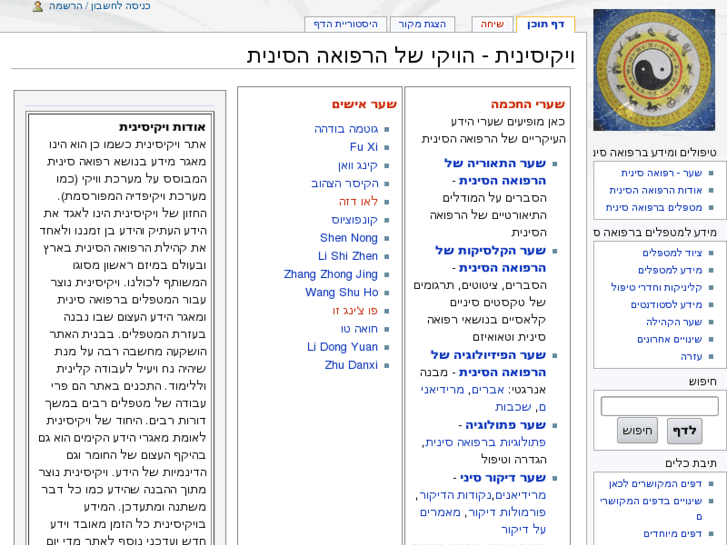Select the שערי החכמה column heading
Image resolution: width=727 pixels, height=545 pixels.
pyautogui.click(x=528, y=104)
